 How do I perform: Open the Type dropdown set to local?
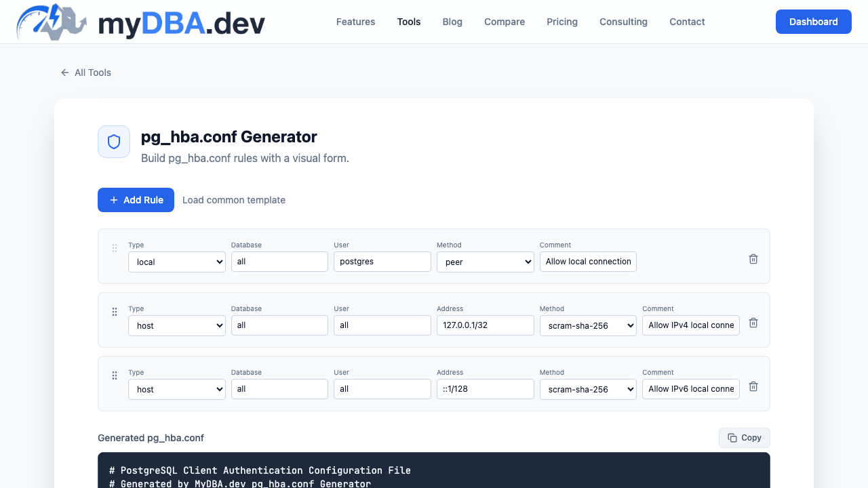click(x=177, y=262)
